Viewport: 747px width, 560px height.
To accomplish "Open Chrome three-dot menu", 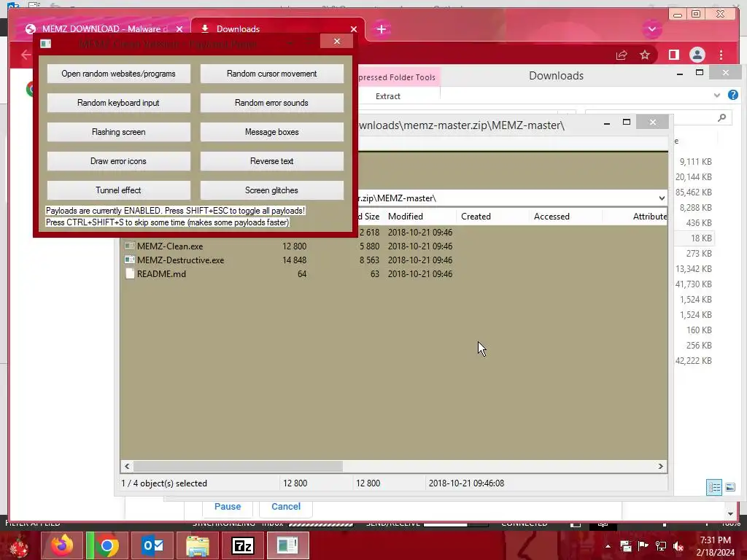I will pos(721,55).
